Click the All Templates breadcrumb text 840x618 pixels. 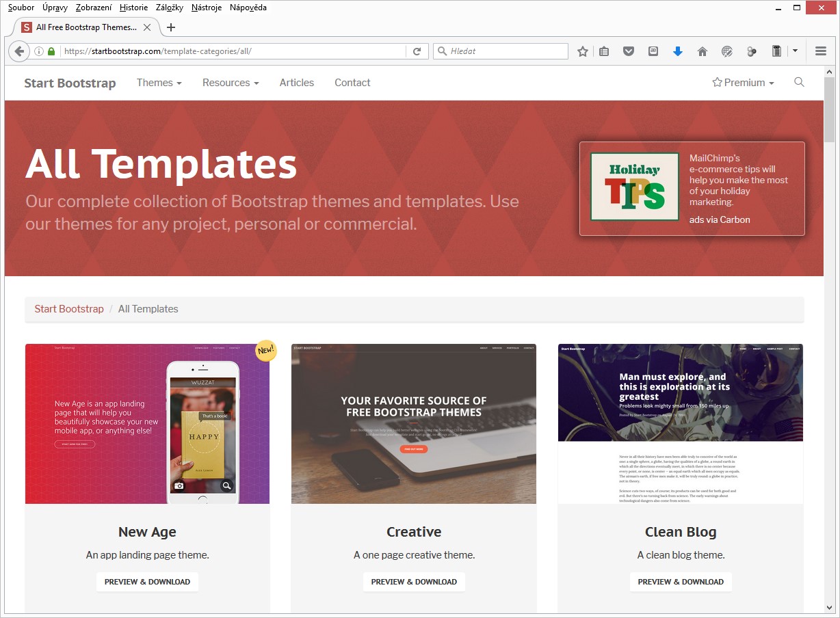click(148, 309)
